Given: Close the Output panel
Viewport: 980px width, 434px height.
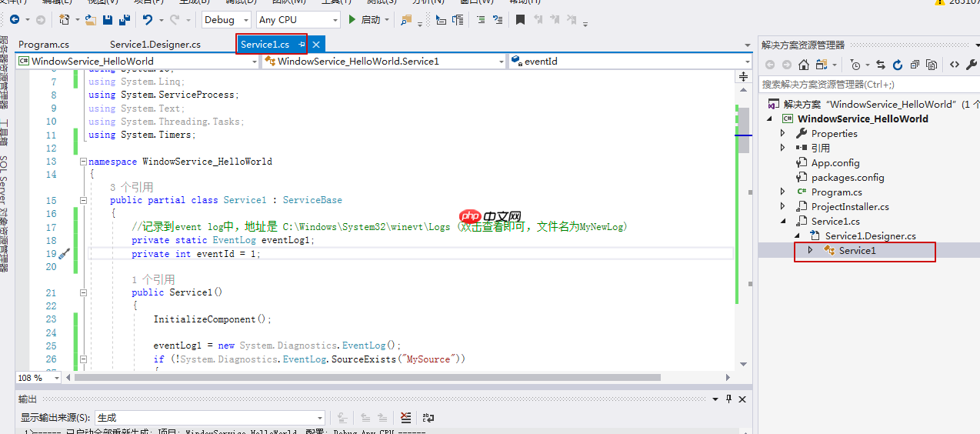Looking at the screenshot, I should [742, 399].
